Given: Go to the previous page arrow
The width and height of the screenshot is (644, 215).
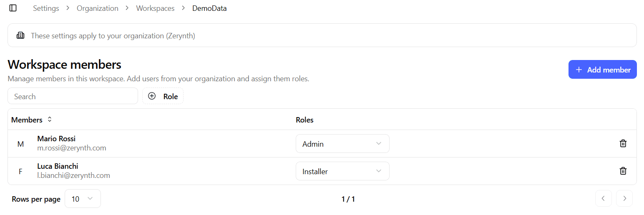Looking at the screenshot, I should [x=603, y=199].
